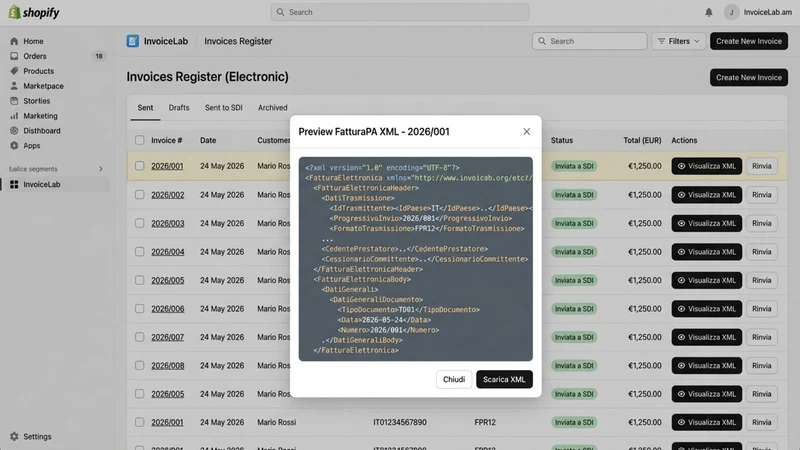The image size is (800, 450).
Task: Click the Orders badge showing 18
Action: pyautogui.click(x=99, y=56)
